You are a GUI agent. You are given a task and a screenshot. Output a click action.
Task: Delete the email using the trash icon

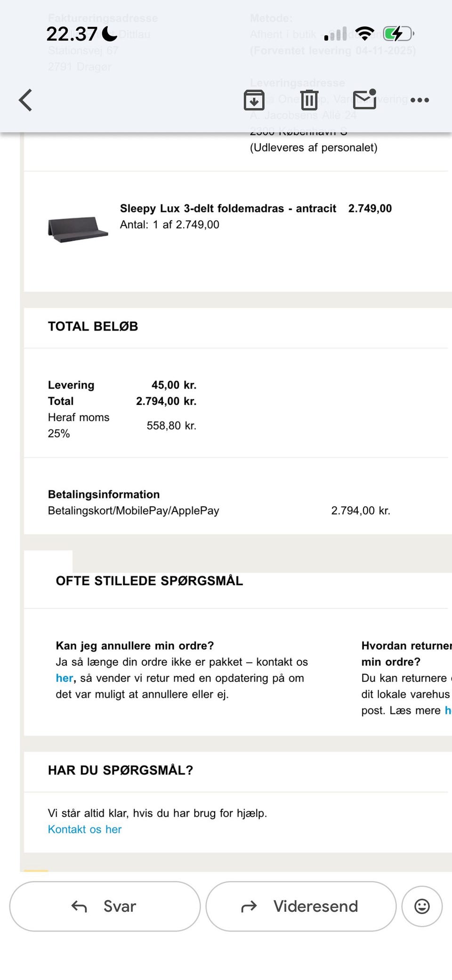309,100
